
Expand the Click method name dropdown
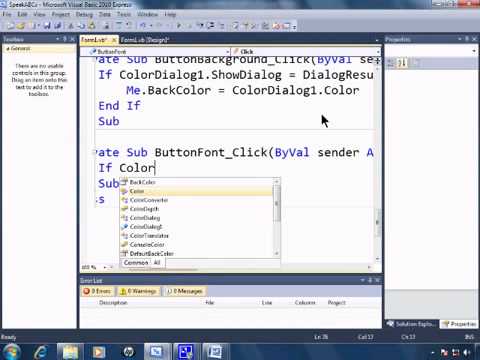[x=378, y=52]
